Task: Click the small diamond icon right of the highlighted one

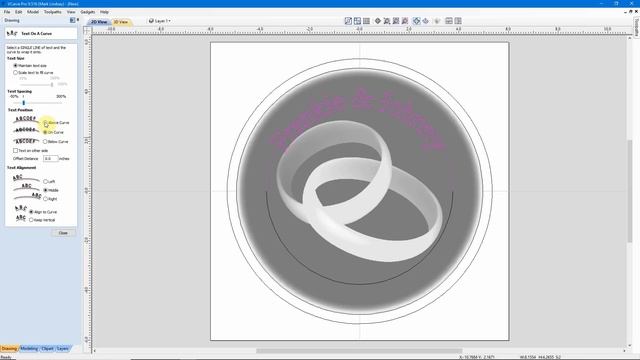Action: [x=425, y=21]
